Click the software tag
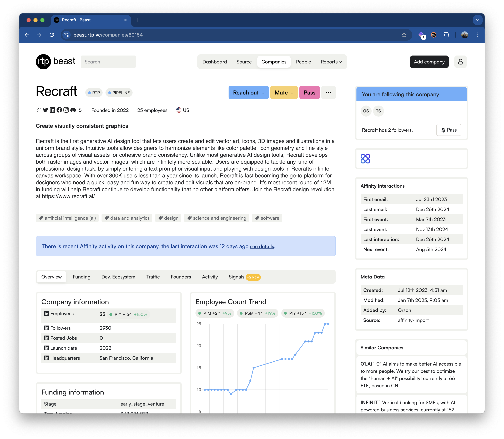The image size is (504, 439). coord(267,218)
